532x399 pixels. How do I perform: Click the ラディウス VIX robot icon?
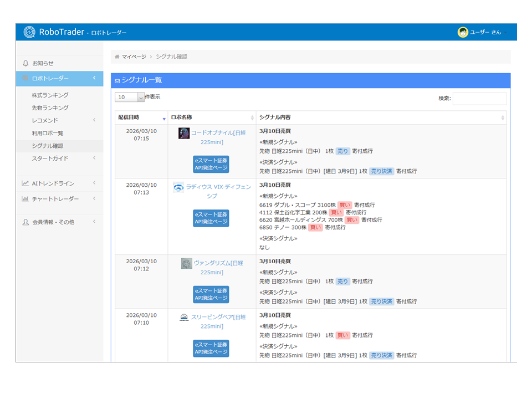point(178,187)
